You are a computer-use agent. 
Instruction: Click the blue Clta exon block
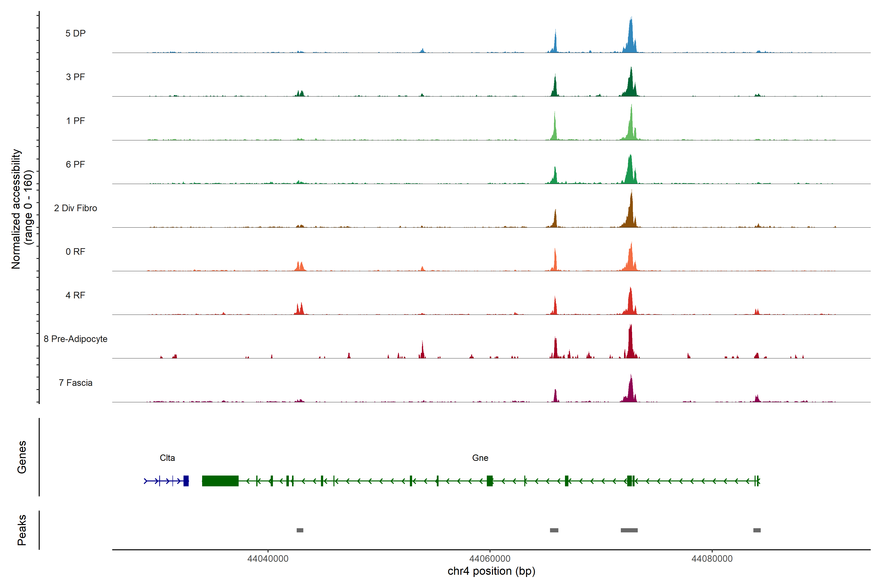point(186,481)
